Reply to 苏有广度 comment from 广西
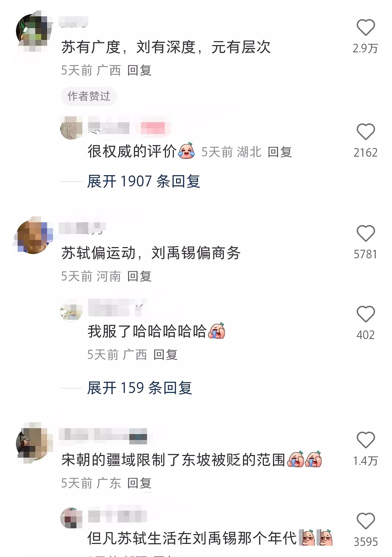This screenshot has height=557, width=392. 139,70
